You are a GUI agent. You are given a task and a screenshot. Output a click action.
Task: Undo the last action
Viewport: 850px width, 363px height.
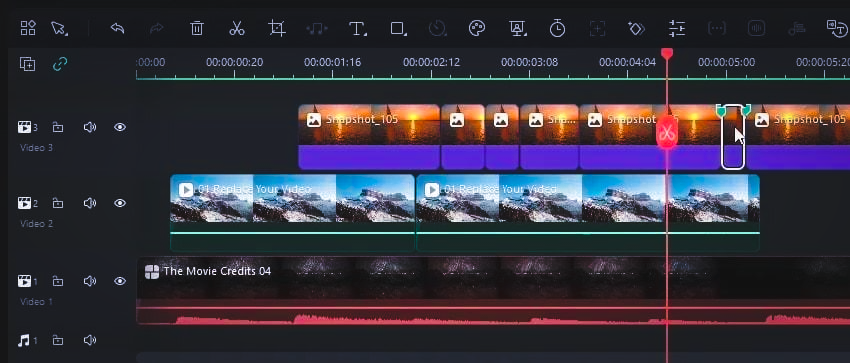(117, 28)
